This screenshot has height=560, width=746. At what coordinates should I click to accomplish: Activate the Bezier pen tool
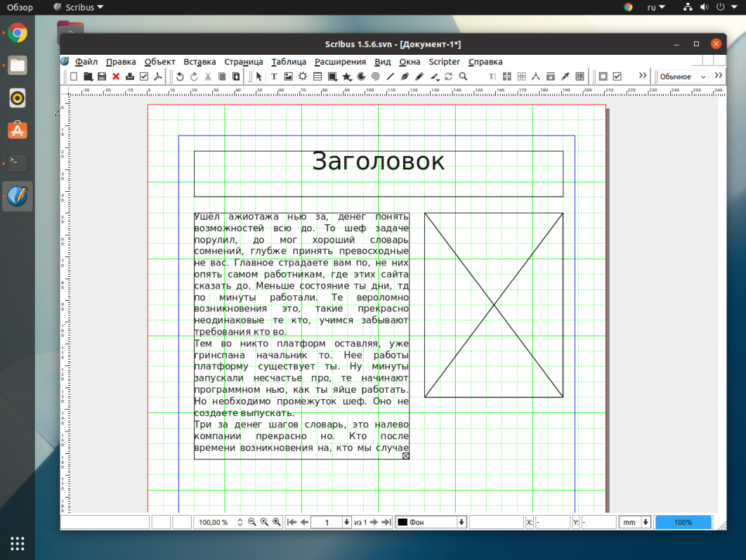click(405, 77)
